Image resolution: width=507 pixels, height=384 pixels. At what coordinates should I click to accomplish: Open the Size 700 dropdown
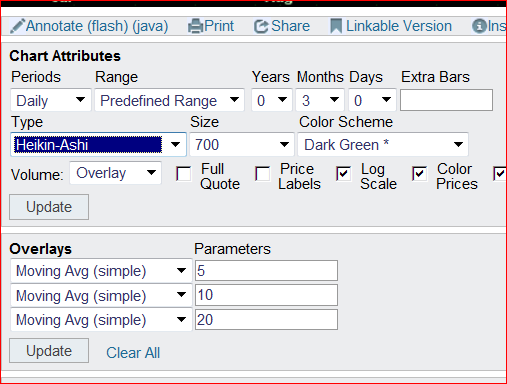click(x=242, y=145)
